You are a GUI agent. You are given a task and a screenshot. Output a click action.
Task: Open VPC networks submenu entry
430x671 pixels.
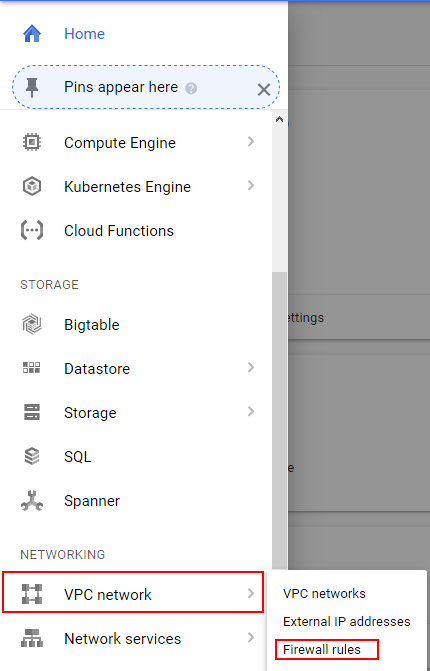pos(324,594)
